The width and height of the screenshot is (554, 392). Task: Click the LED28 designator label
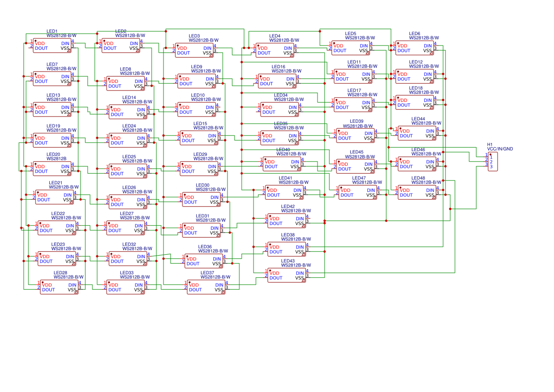[x=60, y=273]
